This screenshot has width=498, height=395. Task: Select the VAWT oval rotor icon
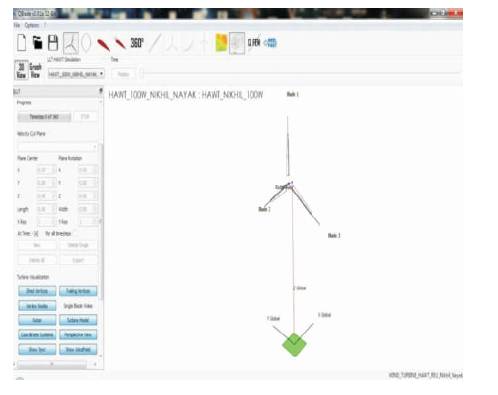[86, 43]
